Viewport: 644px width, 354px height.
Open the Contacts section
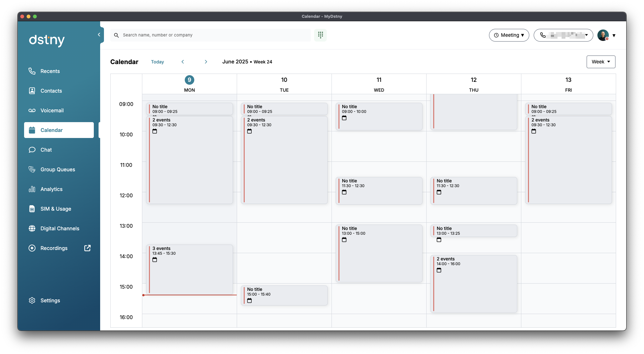coord(51,91)
